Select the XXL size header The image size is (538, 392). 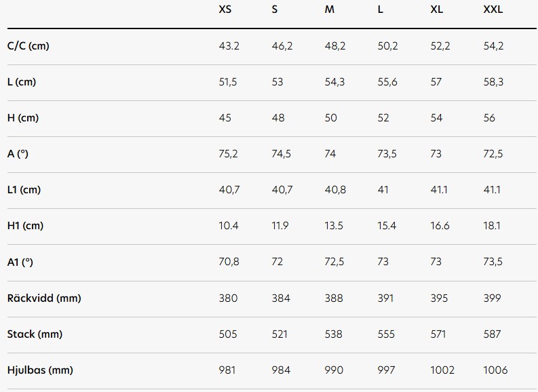pyautogui.click(x=493, y=9)
